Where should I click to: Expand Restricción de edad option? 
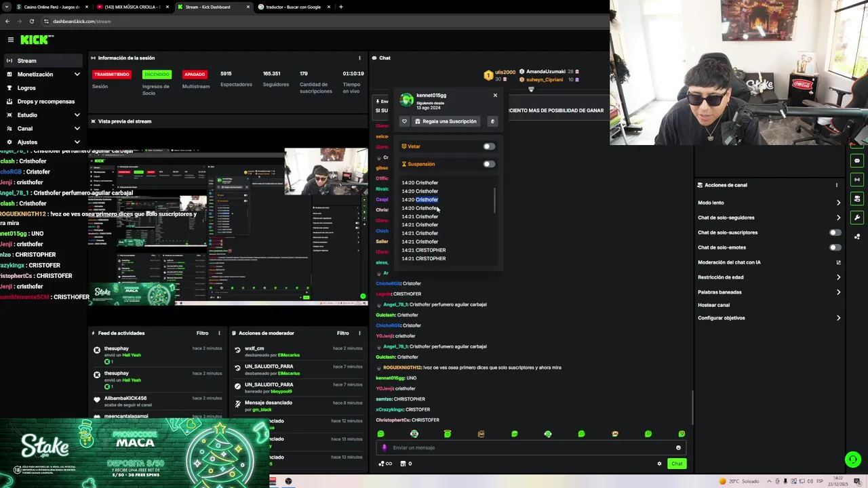[770, 277]
